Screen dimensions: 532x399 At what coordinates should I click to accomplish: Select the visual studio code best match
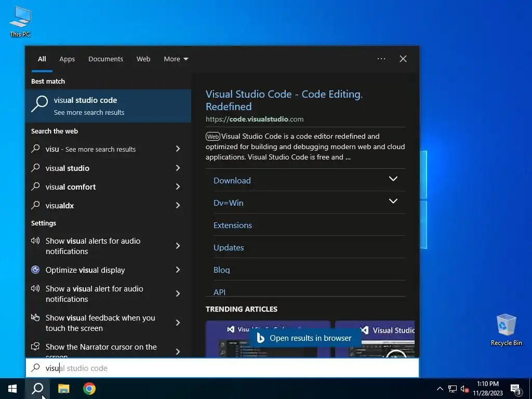point(108,106)
